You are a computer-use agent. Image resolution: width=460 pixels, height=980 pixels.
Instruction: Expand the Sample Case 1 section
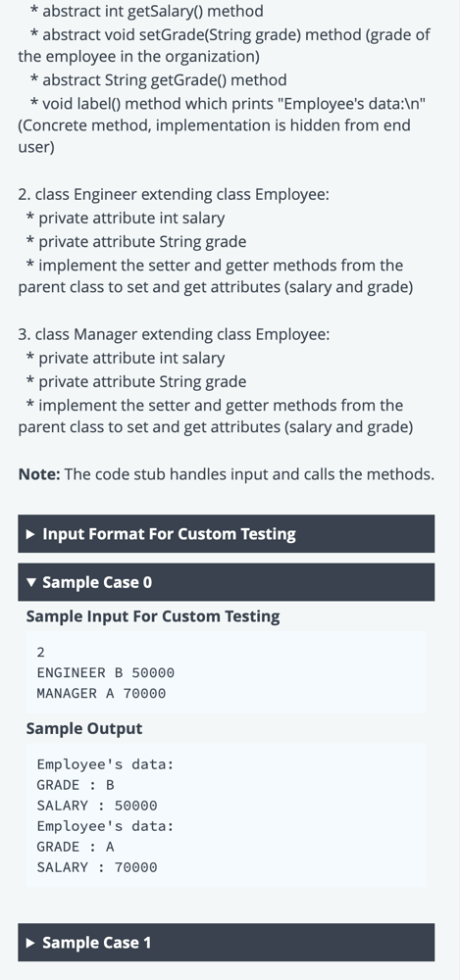pos(226,943)
